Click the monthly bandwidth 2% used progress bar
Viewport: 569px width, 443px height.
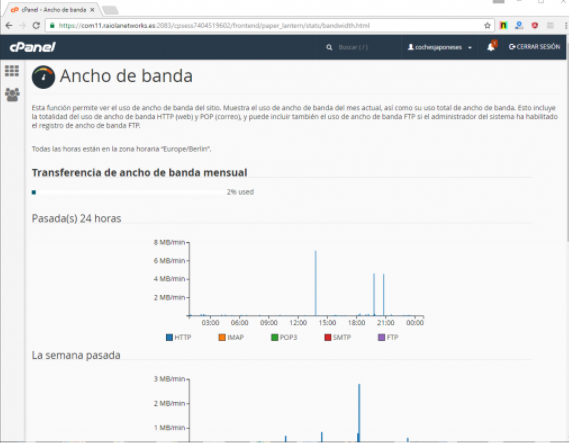click(129, 192)
